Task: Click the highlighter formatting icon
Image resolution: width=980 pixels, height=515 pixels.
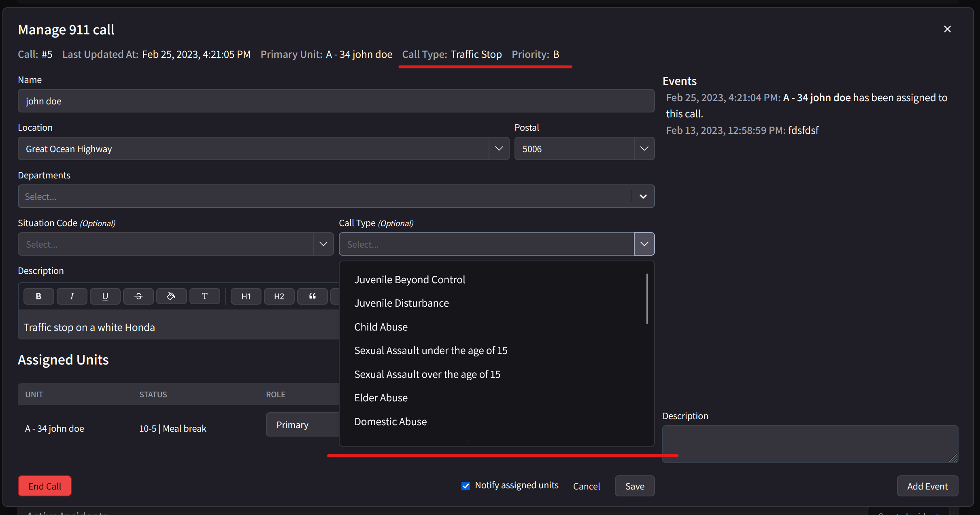Action: click(171, 296)
